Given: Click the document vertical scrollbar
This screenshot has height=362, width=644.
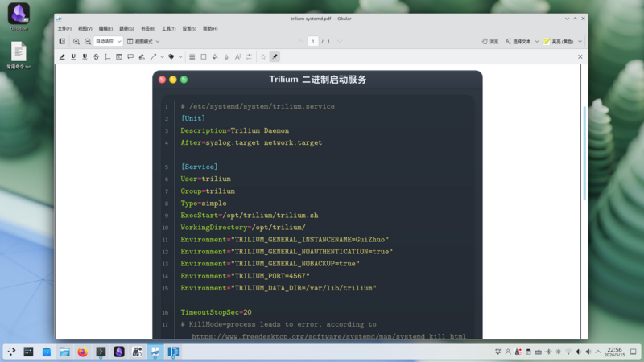Looking at the screenshot, I should (584, 154).
